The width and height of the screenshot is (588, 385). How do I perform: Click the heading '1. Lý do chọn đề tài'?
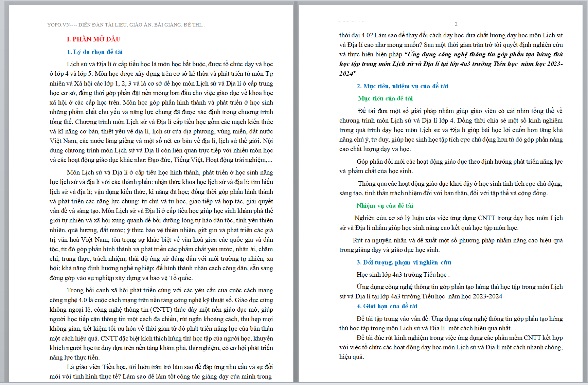point(95,52)
